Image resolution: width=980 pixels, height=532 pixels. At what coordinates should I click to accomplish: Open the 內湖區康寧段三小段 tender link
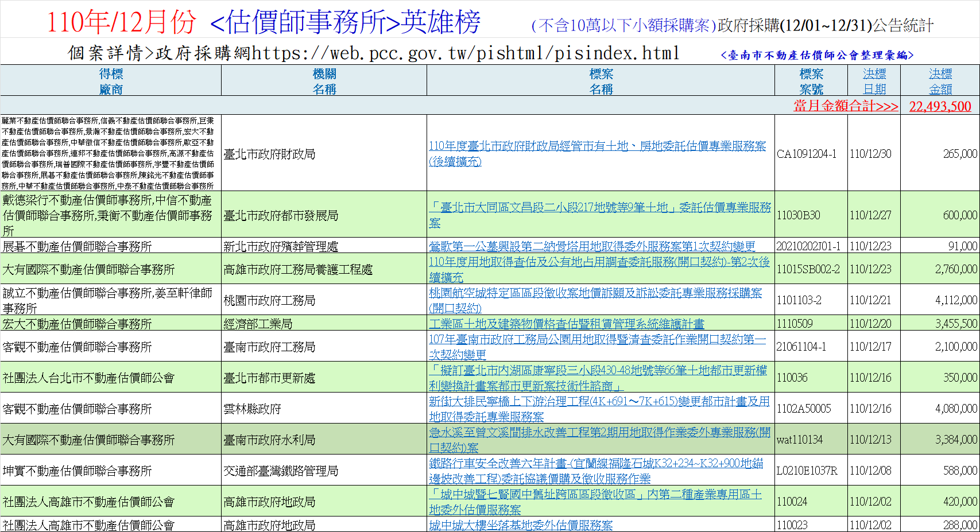click(x=598, y=370)
